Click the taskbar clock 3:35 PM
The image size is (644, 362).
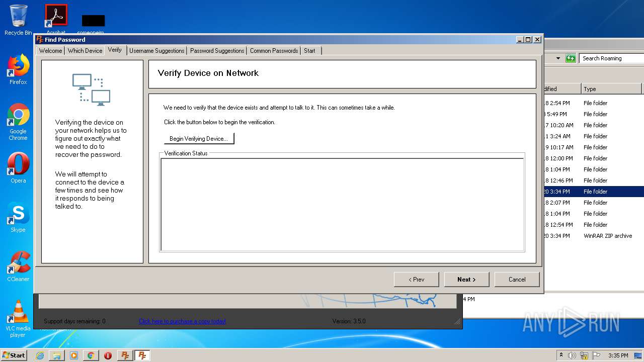click(x=618, y=355)
